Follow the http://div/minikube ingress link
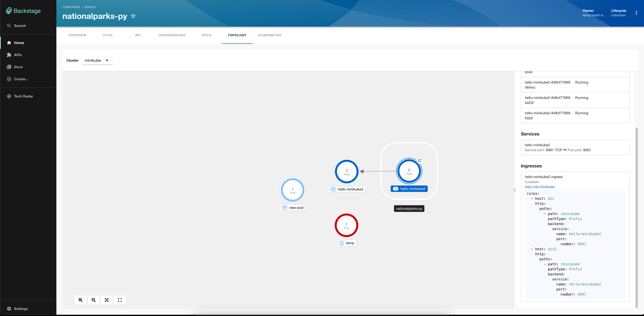This screenshot has width=644, height=316. [540, 187]
